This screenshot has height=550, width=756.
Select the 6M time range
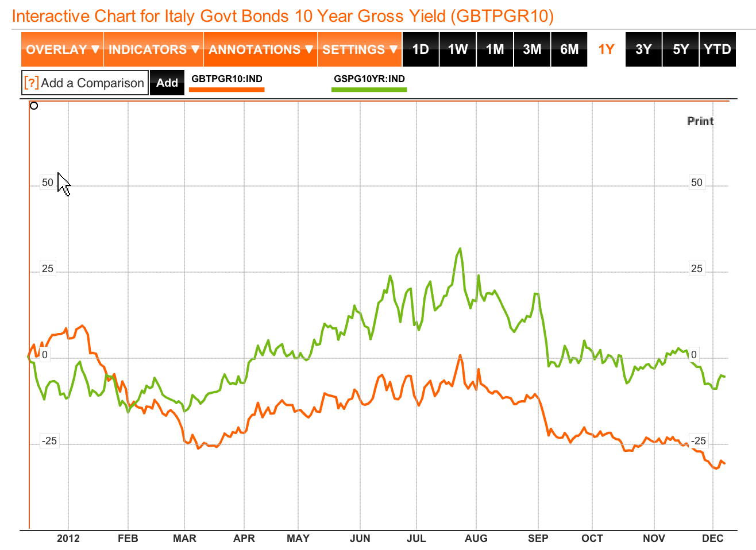[x=569, y=49]
